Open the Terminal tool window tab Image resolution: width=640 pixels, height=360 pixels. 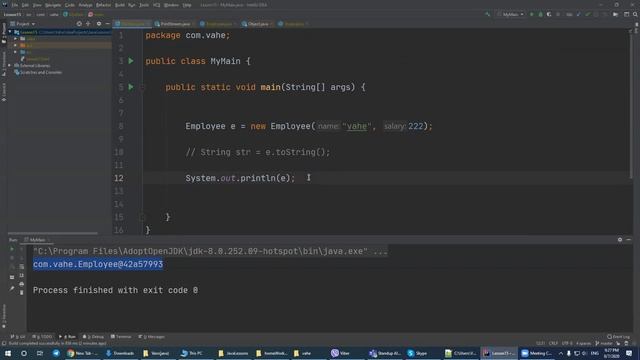(121, 337)
